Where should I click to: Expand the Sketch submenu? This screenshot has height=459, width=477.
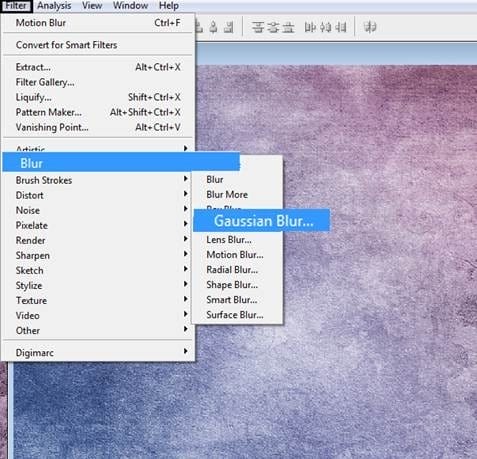click(98, 270)
